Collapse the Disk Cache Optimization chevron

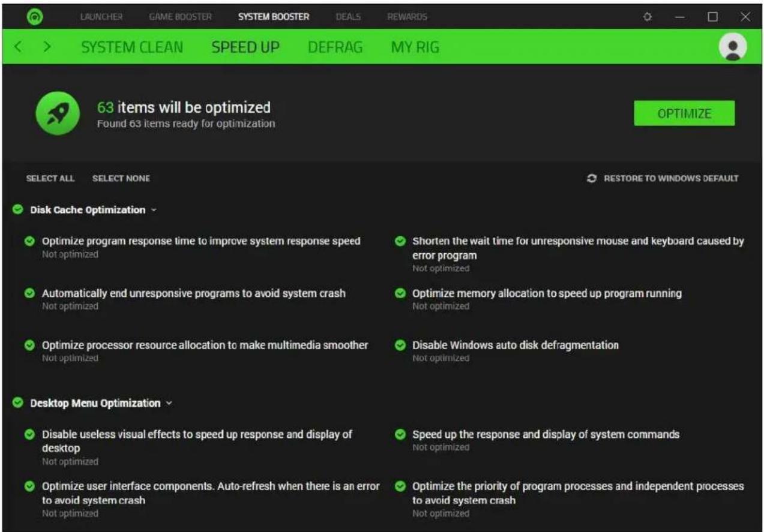154,211
